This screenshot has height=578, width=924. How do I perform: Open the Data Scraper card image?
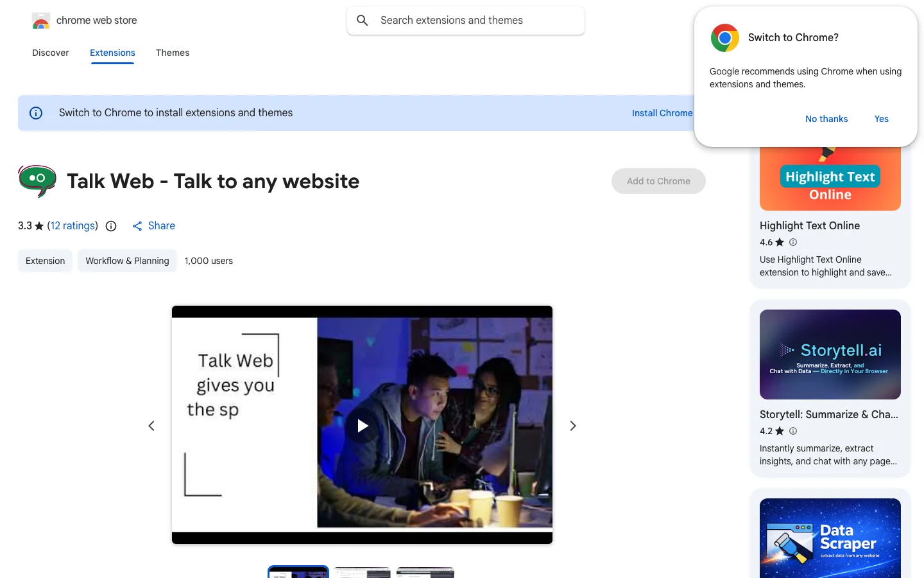[x=830, y=538]
